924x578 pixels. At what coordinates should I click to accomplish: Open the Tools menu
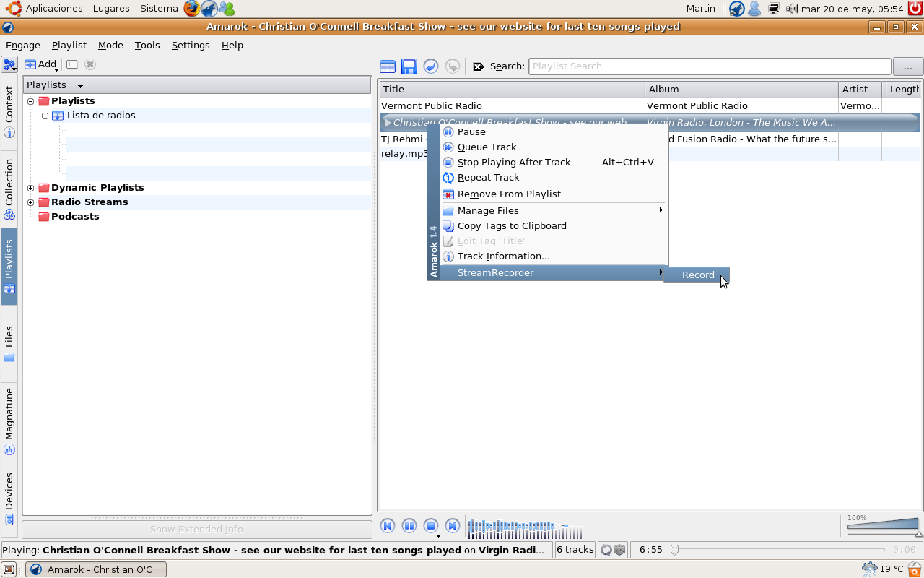coord(147,45)
